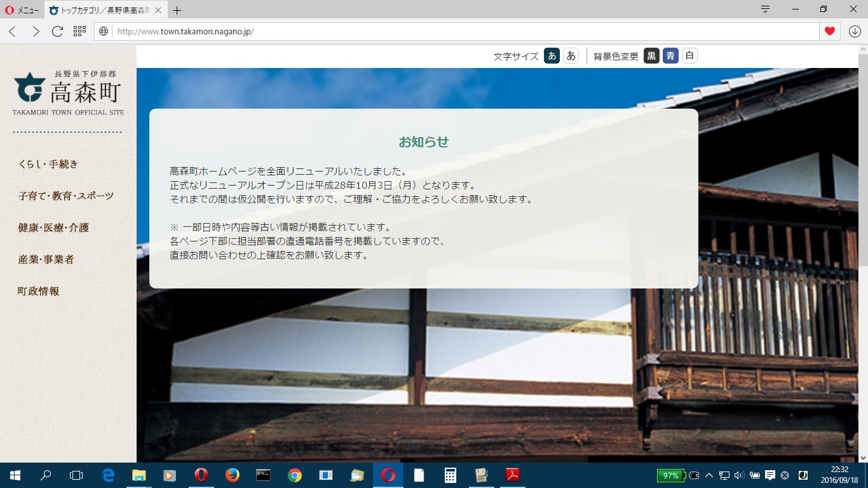Open the blank document taskbar icon
868x488 pixels.
pyautogui.click(x=419, y=475)
